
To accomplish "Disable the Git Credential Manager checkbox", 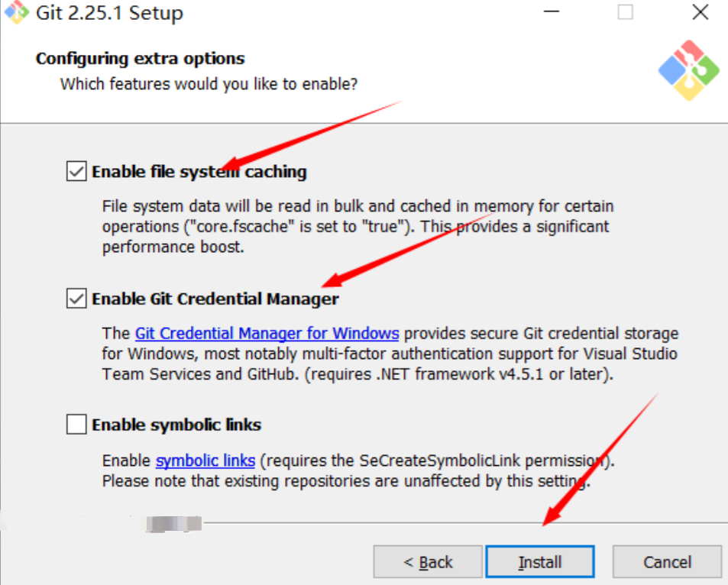I will point(76,299).
